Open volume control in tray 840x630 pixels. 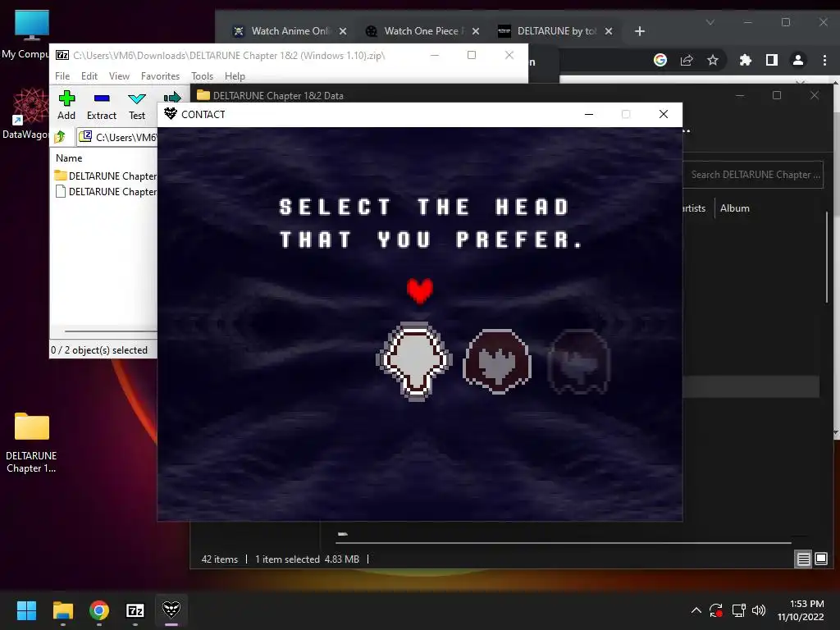click(x=759, y=610)
